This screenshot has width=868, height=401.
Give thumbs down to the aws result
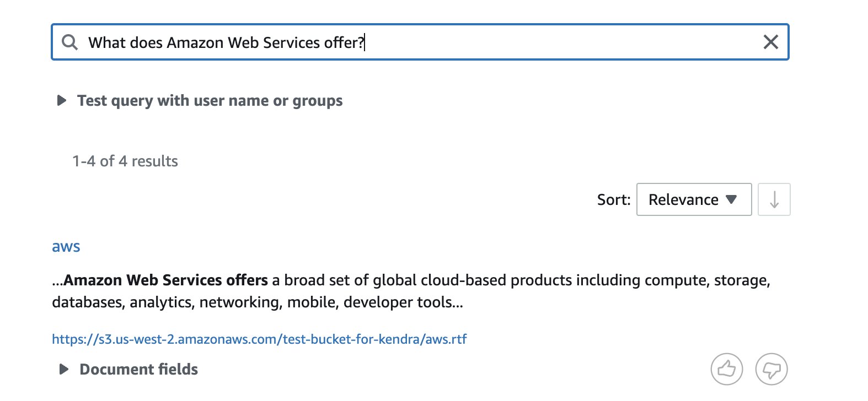pos(771,369)
